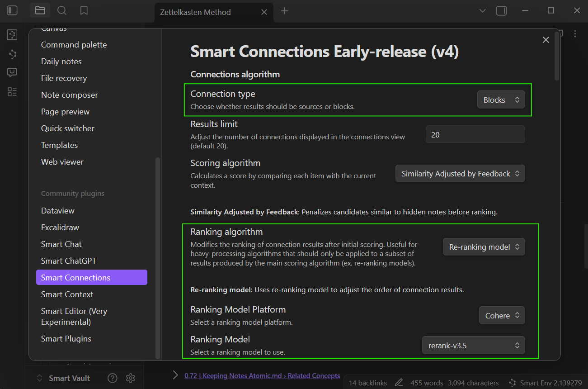This screenshot has height=389, width=588.
Task: Open the Connection type dropdown showing Blocks
Action: [501, 100]
